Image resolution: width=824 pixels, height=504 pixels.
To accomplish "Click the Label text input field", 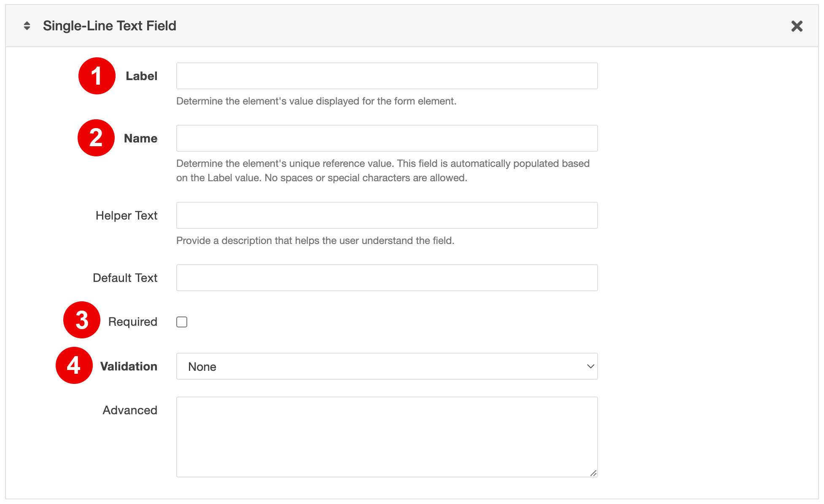I will coord(388,75).
